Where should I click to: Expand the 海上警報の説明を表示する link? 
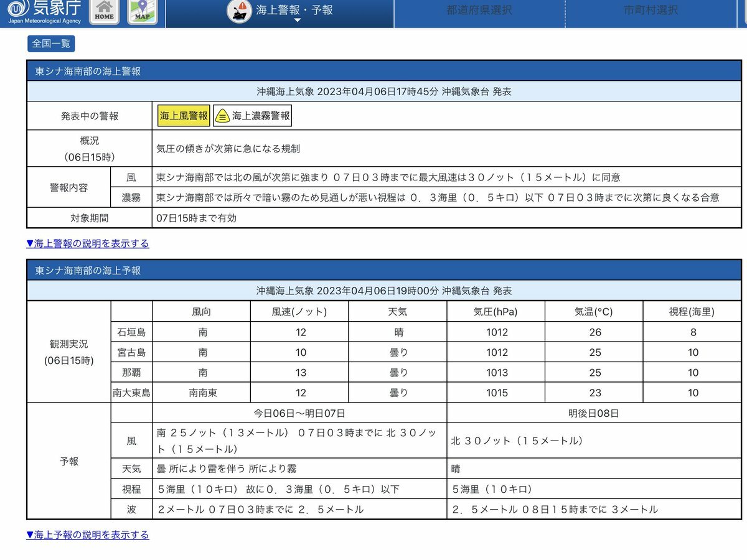[x=88, y=243]
